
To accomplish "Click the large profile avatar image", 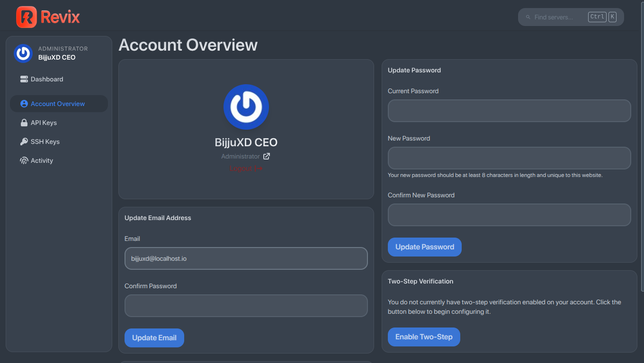I will point(246,107).
